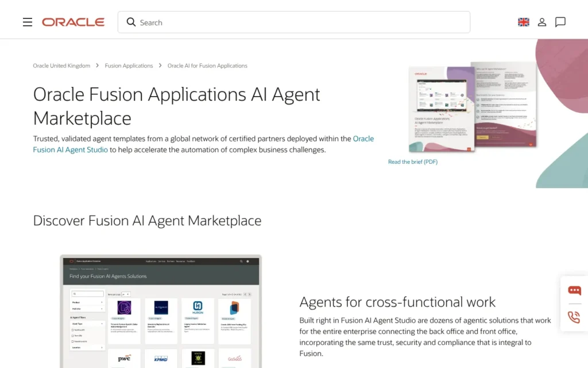Open the Oracle Fusion AI Agent Studio link

click(203, 144)
